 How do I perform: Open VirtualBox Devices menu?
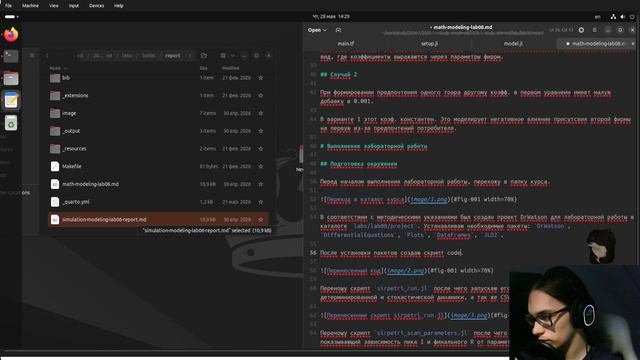click(x=96, y=6)
